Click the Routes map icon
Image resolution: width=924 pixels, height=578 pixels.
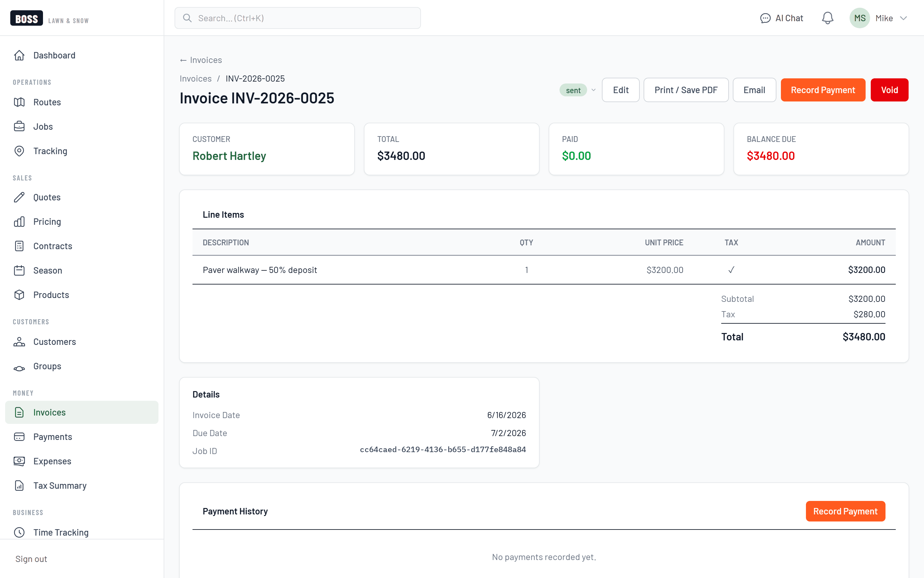(19, 102)
